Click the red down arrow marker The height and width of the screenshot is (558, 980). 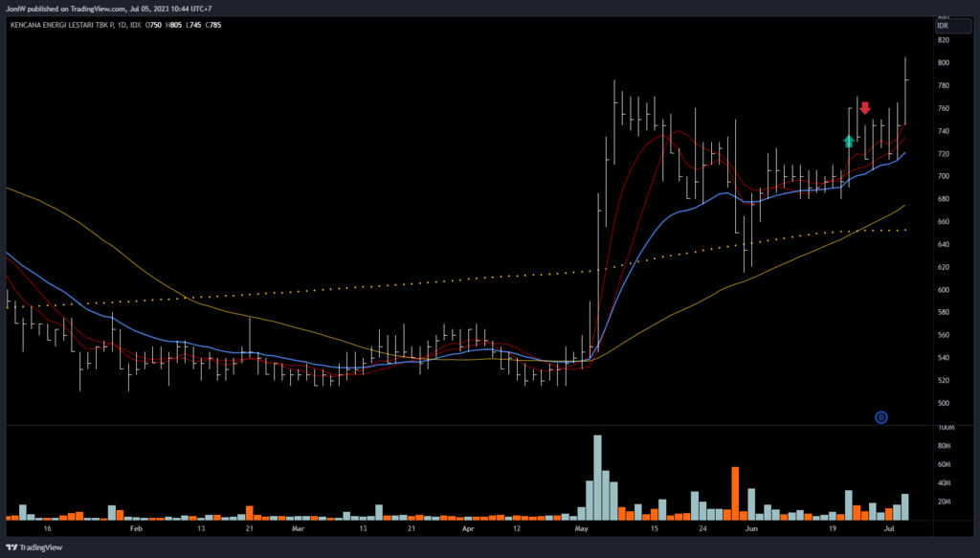(x=864, y=108)
